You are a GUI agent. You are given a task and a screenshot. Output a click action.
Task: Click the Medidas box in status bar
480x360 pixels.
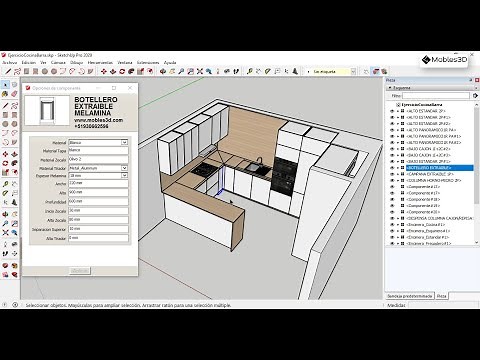(443, 305)
